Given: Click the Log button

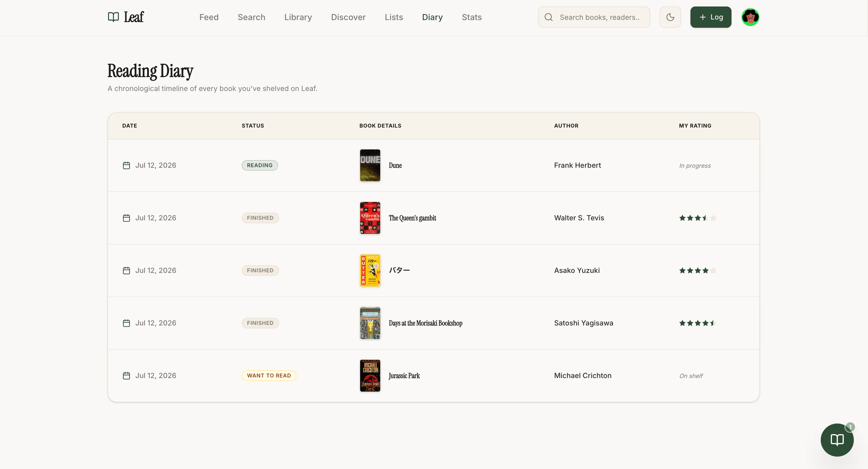Looking at the screenshot, I should (x=711, y=17).
